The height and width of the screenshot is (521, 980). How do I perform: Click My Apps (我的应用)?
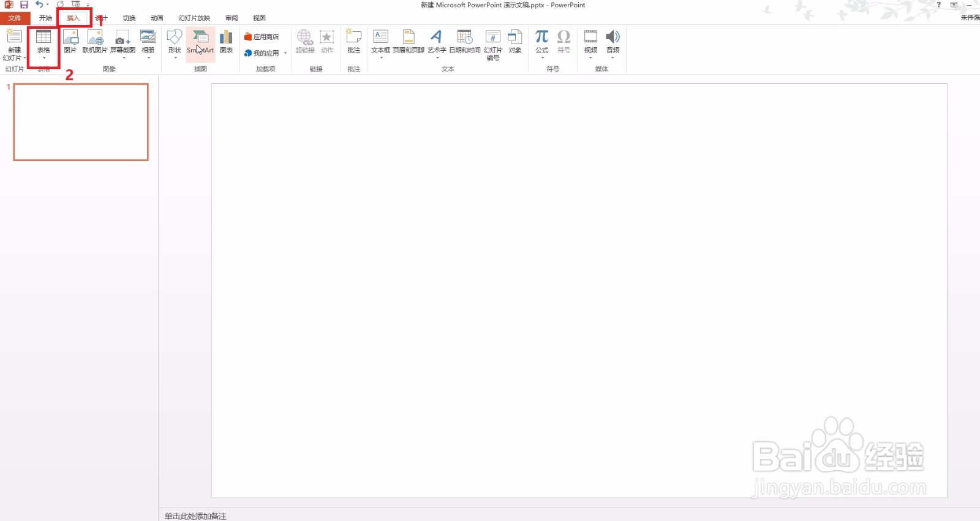(x=262, y=53)
